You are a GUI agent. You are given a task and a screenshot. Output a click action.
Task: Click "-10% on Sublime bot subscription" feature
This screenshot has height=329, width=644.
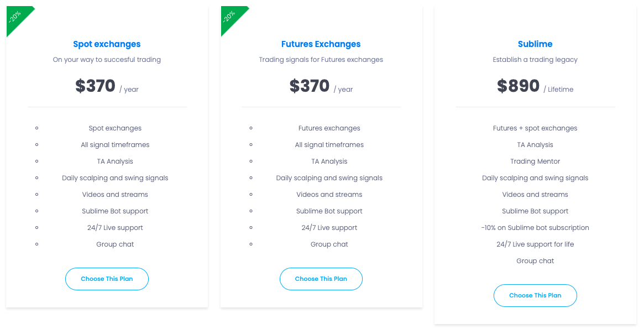[x=535, y=228]
